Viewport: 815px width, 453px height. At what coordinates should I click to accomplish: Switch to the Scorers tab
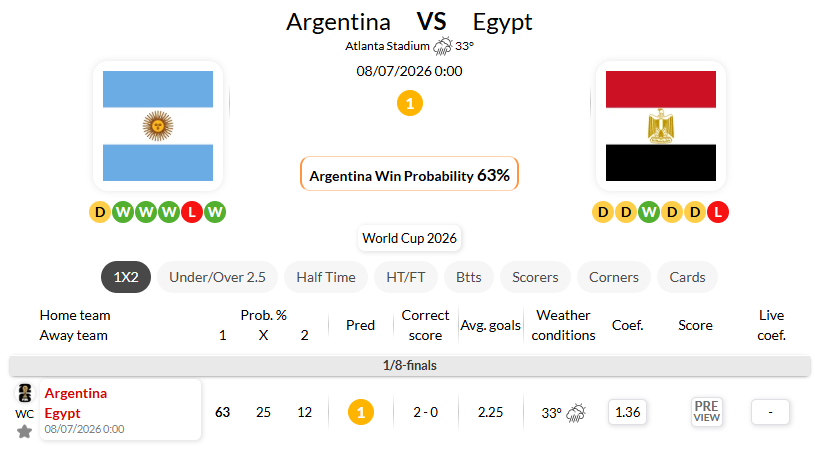535,277
